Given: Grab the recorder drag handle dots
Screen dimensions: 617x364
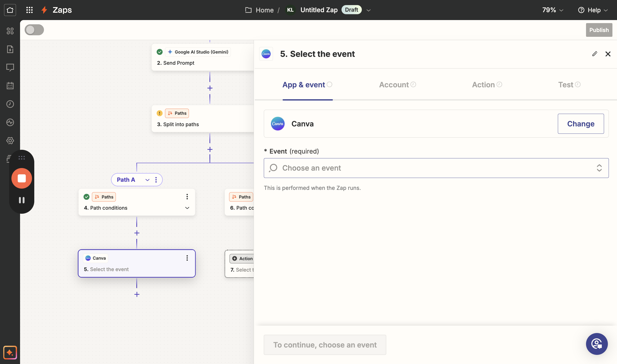Looking at the screenshot, I should pyautogui.click(x=22, y=158).
